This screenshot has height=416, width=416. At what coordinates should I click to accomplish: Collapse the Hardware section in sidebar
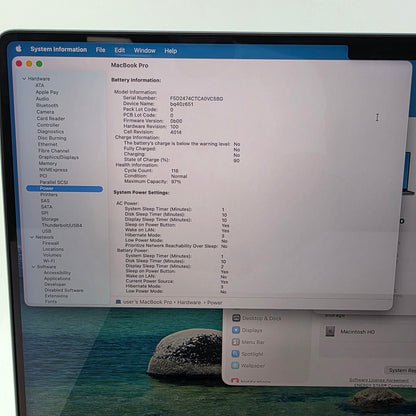pos(24,79)
